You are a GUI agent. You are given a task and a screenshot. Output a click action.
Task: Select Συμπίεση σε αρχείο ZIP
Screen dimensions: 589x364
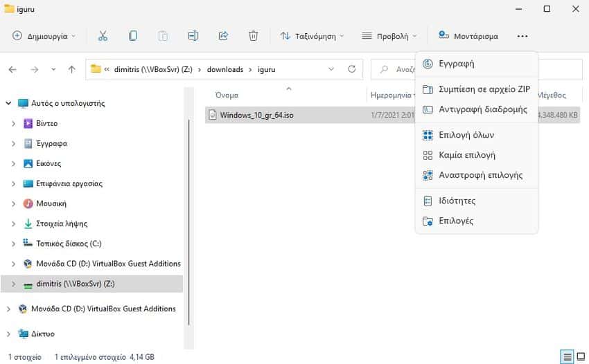[x=476, y=89]
